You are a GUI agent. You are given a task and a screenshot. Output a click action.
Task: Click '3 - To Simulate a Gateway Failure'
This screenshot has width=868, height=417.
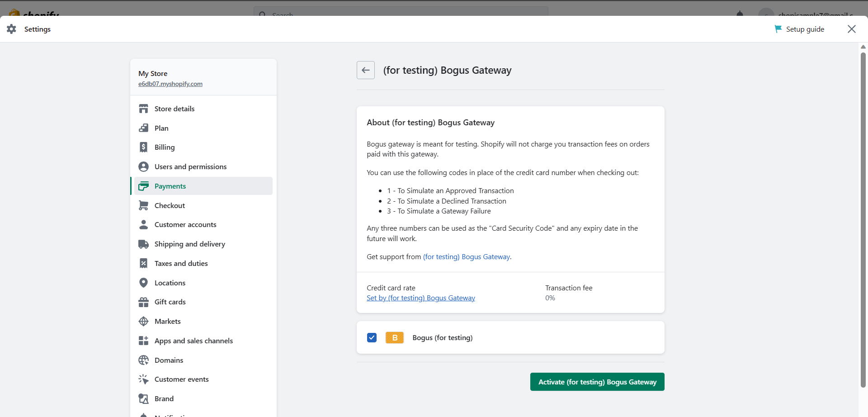pos(439,211)
